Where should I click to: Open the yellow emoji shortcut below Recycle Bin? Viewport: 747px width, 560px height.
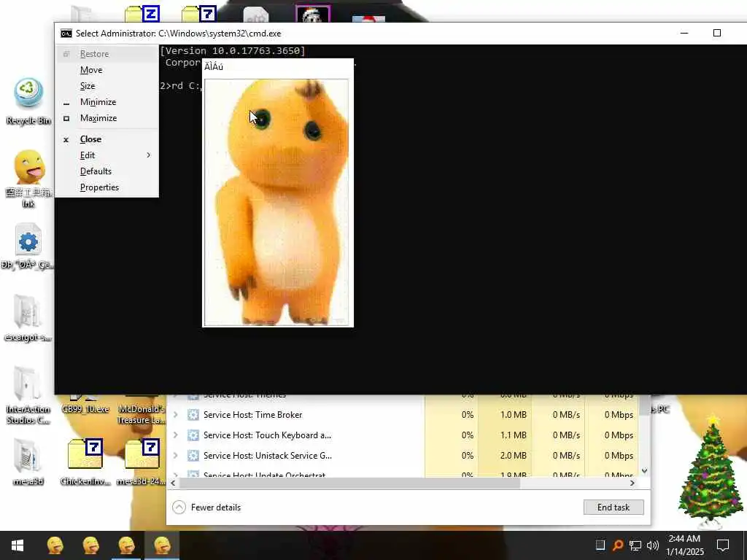click(28, 179)
